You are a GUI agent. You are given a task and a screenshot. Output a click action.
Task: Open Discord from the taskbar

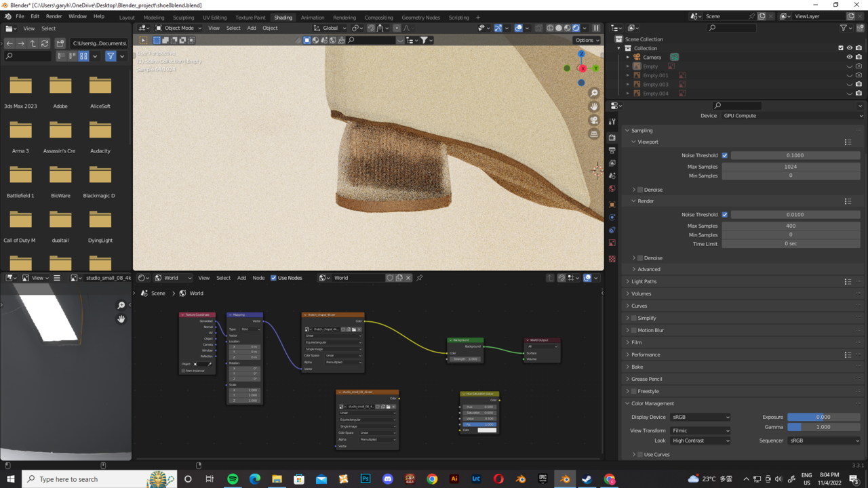point(388,479)
